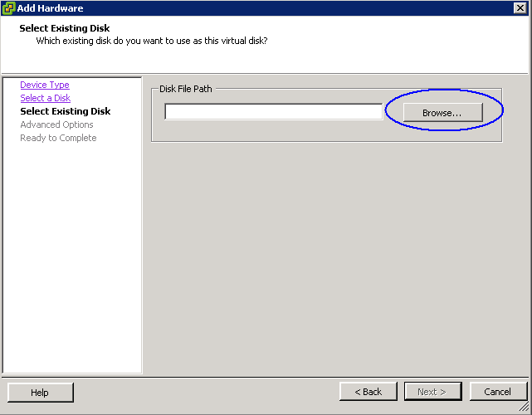Screen dimensions: 532x415
Task: Click the Add Hardware title bar icon
Action: 8,8
